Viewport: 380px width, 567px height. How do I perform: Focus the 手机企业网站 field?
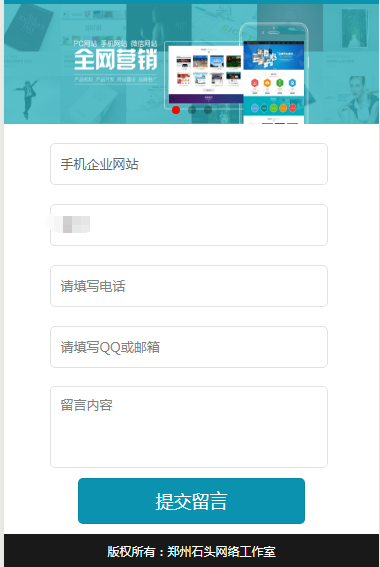click(189, 164)
